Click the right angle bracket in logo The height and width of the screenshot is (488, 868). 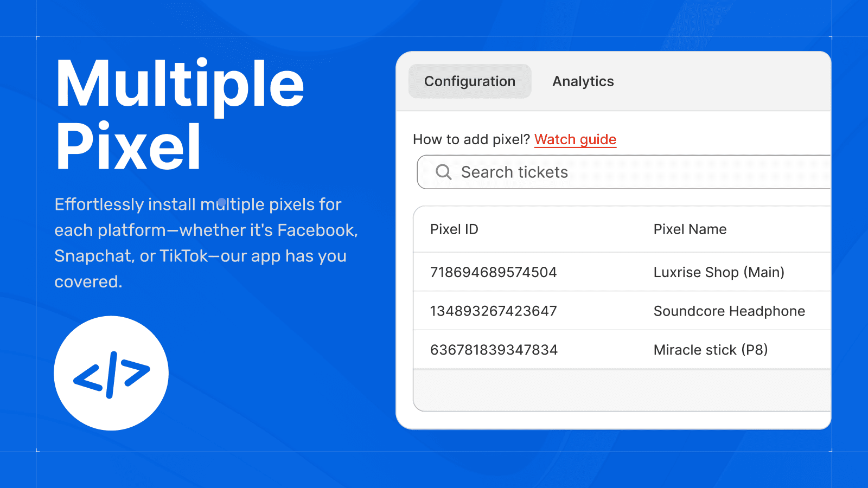pos(135,373)
